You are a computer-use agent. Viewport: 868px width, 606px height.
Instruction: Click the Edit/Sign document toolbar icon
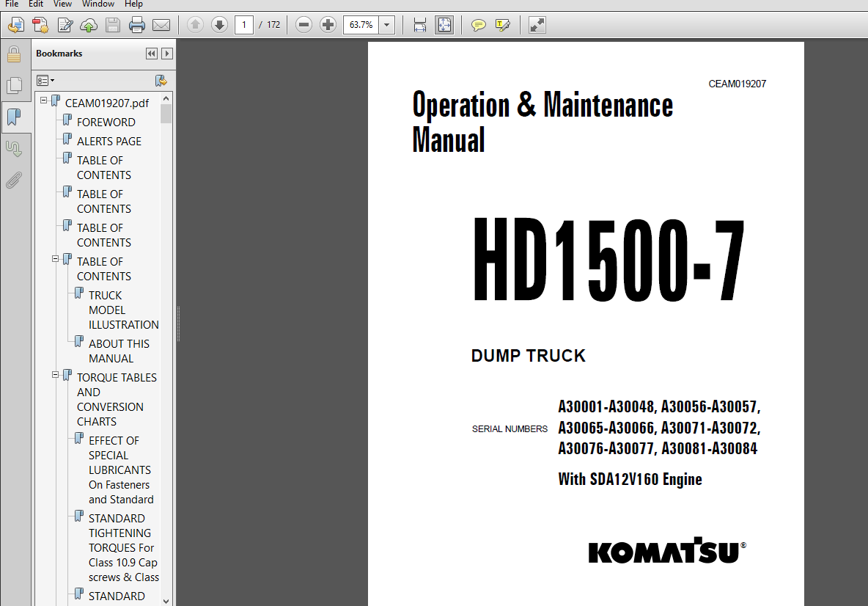pos(65,25)
